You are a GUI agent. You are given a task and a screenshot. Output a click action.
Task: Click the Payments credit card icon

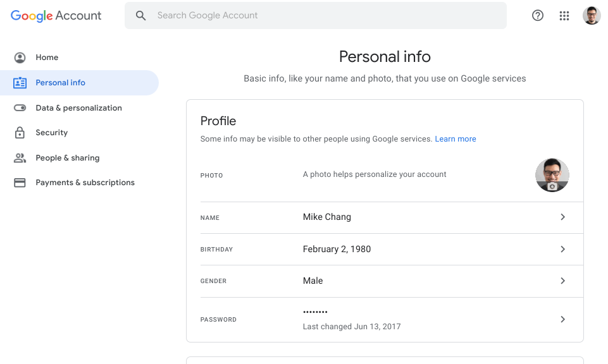point(20,183)
